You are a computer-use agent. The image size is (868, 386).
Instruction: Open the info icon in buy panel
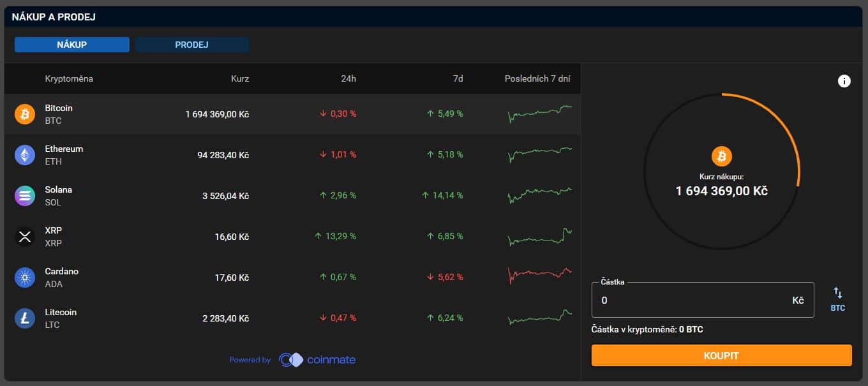tap(844, 81)
